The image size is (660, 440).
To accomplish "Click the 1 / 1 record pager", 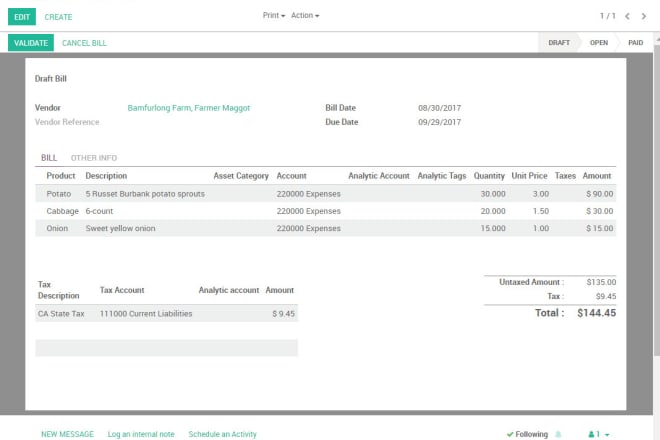I will [x=607, y=16].
